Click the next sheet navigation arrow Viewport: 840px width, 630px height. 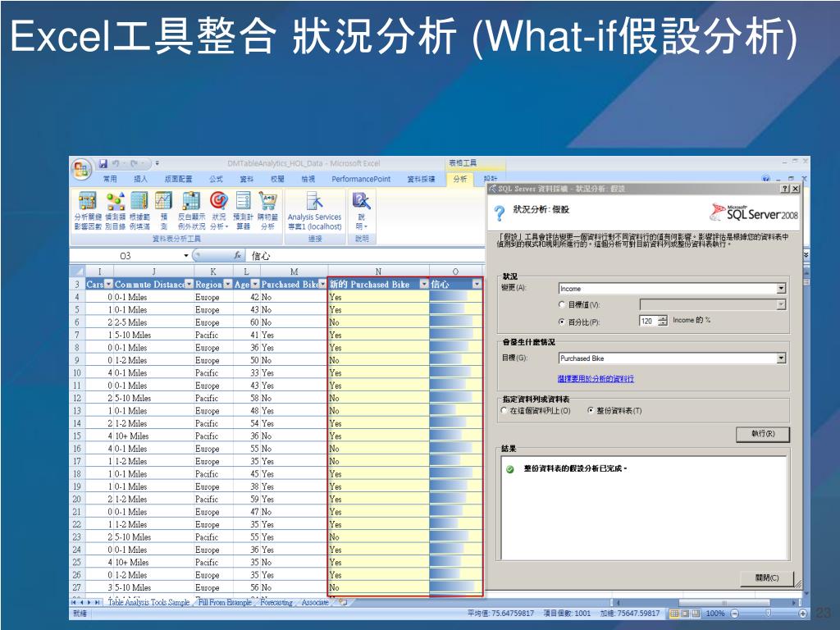tap(89, 603)
